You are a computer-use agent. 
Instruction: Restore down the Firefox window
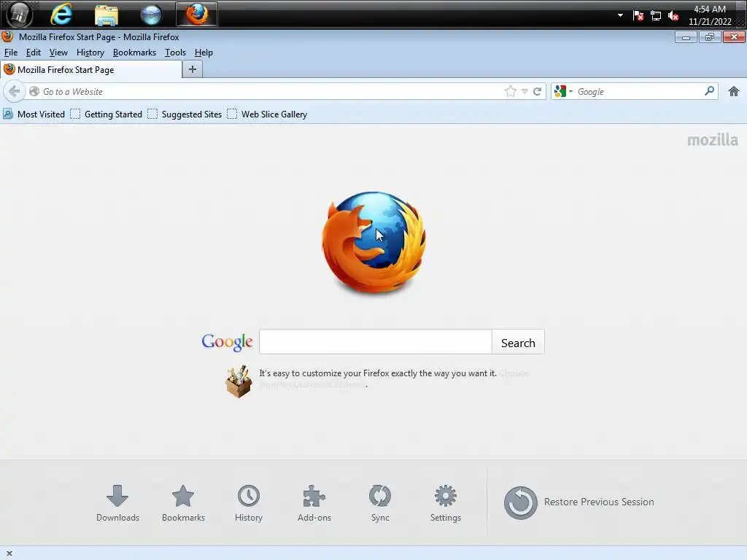tap(709, 37)
